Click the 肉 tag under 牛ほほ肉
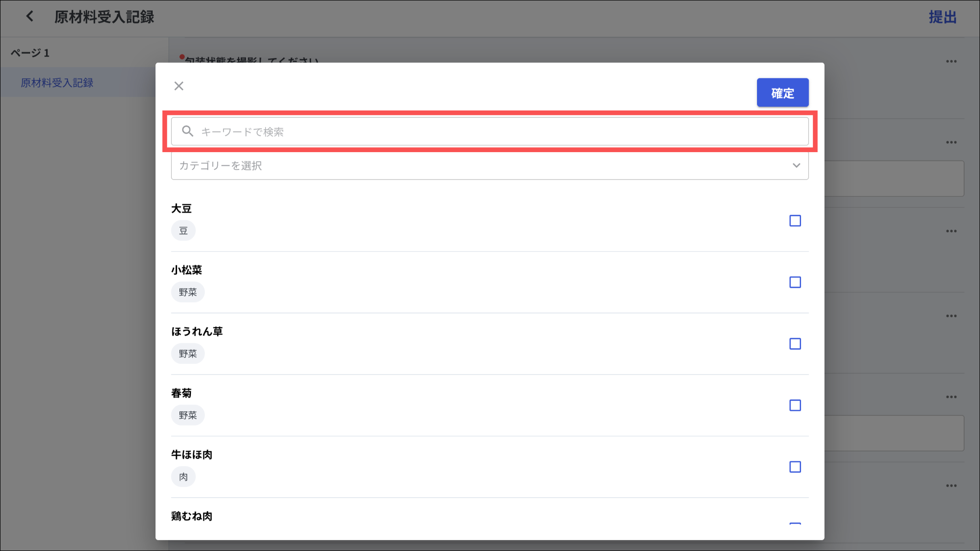Screen dimensions: 980x551 (183, 477)
